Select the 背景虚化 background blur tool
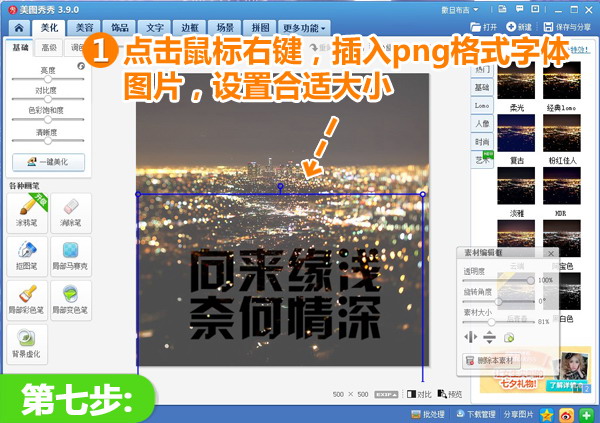Viewport: 600px width, 423px height. click(x=27, y=344)
